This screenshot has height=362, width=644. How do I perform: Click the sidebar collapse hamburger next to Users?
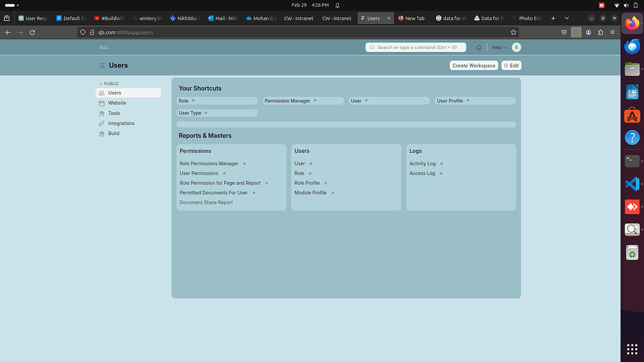click(102, 65)
